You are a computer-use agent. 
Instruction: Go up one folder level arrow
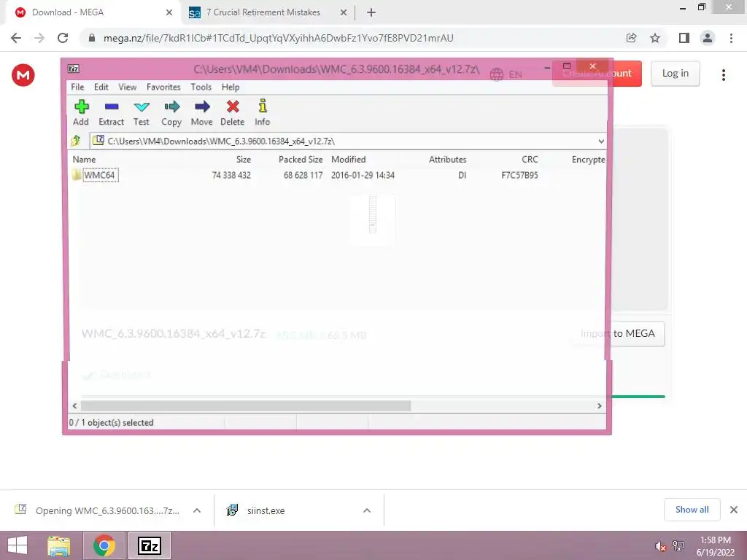click(x=76, y=141)
